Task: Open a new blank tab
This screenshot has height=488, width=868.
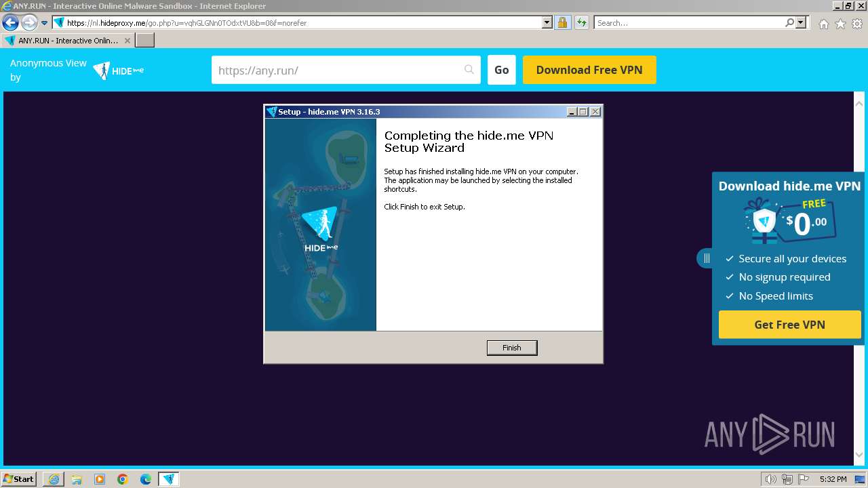Action: [145, 40]
